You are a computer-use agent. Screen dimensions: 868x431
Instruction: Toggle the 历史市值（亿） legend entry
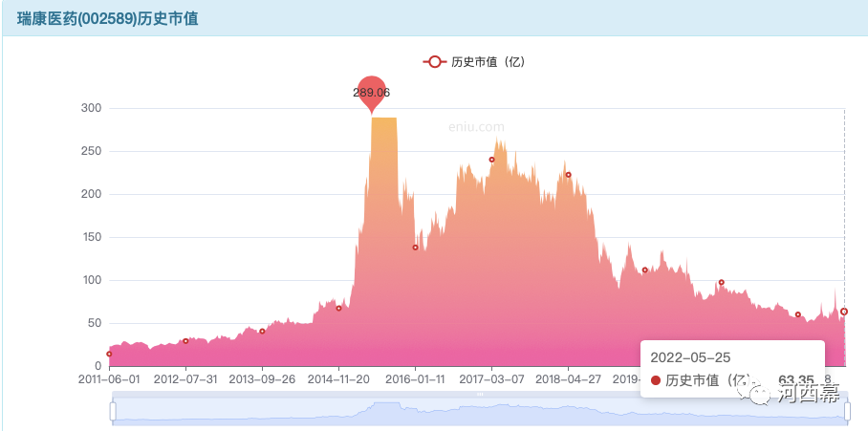coord(474,62)
